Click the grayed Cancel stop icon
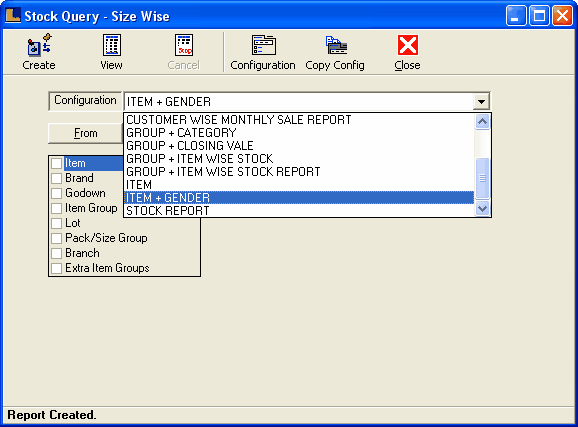Screen dimensions: 578x427 pos(184,45)
